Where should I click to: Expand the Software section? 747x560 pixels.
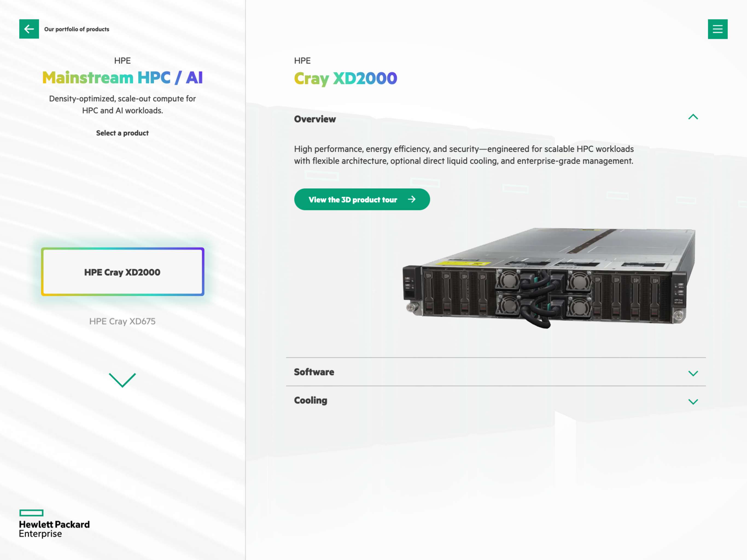(x=496, y=372)
